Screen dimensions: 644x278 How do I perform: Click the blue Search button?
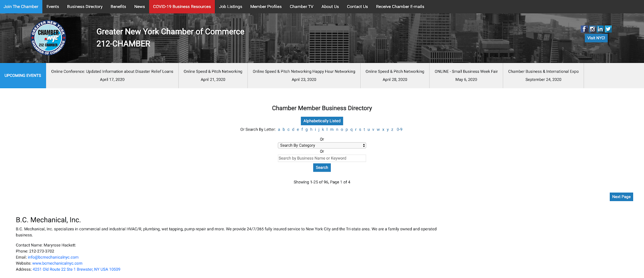click(322, 168)
